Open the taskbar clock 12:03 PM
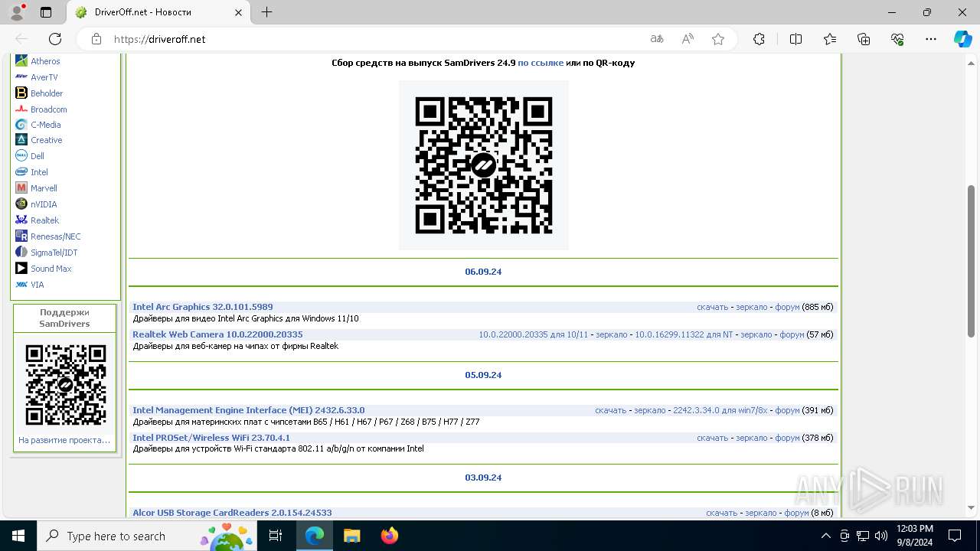980x551 pixels. [913, 536]
